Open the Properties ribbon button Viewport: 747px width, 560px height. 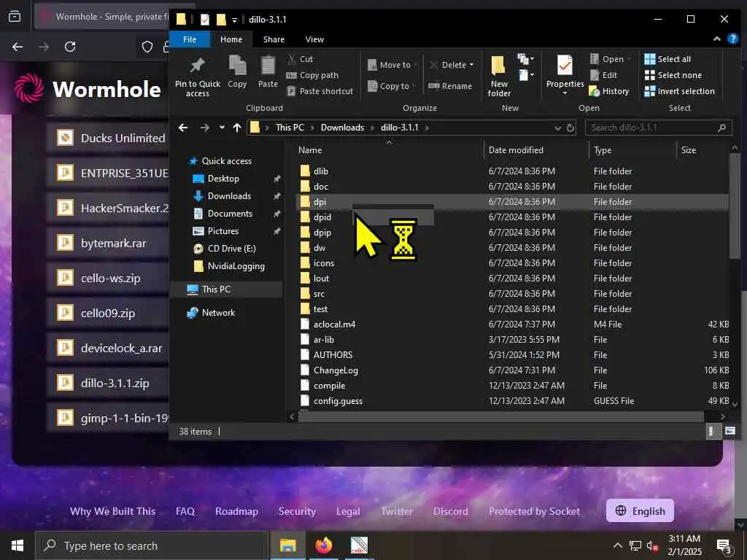pos(565,75)
